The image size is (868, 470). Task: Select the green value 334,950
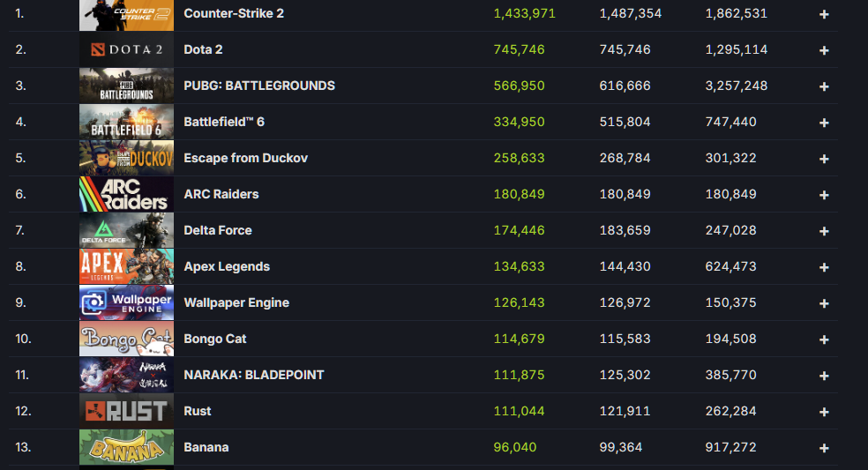[x=520, y=122]
